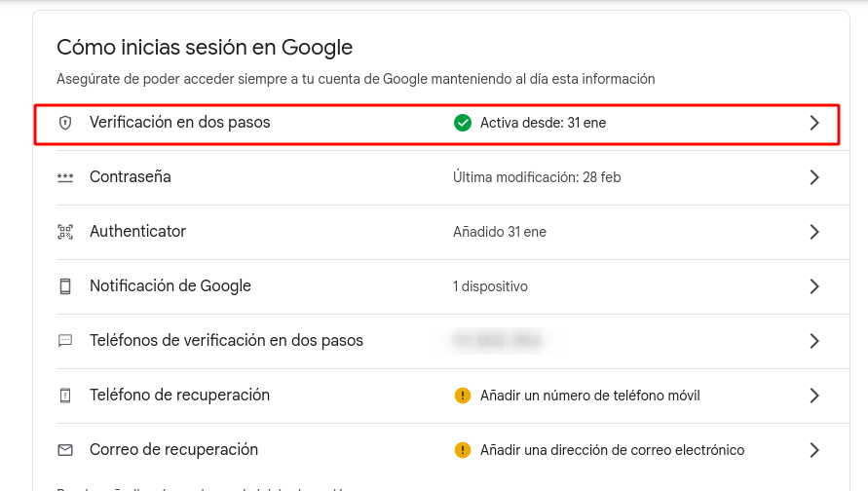This screenshot has width=868, height=491.
Task: Select the Contraseña label text
Action: pos(130,177)
